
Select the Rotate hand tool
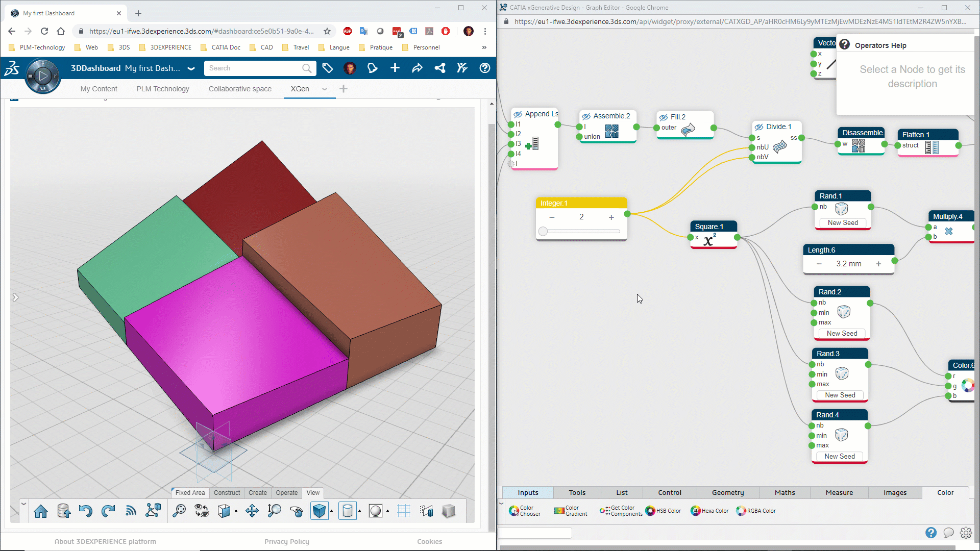(297, 511)
